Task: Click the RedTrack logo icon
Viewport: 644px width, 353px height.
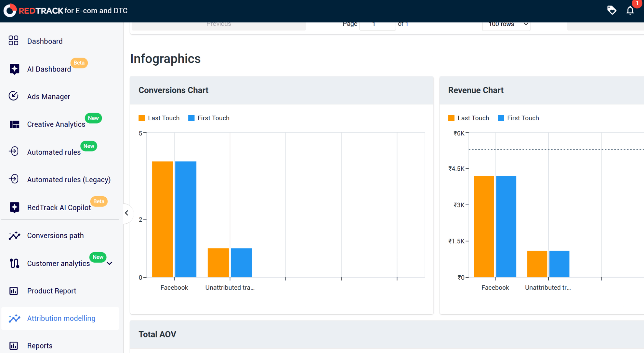Action: (10, 10)
